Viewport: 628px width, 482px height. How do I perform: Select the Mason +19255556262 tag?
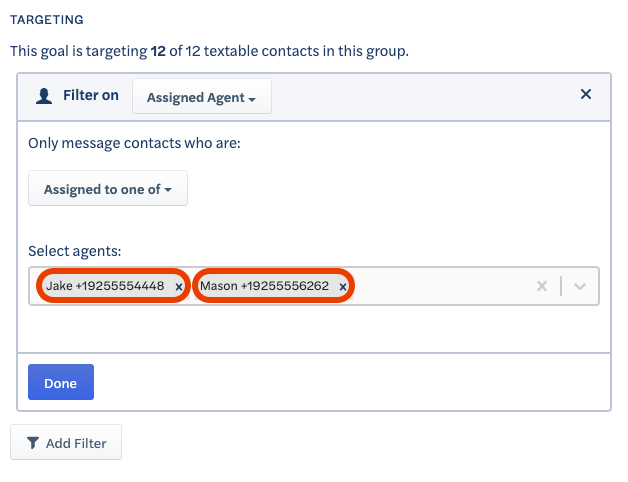point(264,286)
